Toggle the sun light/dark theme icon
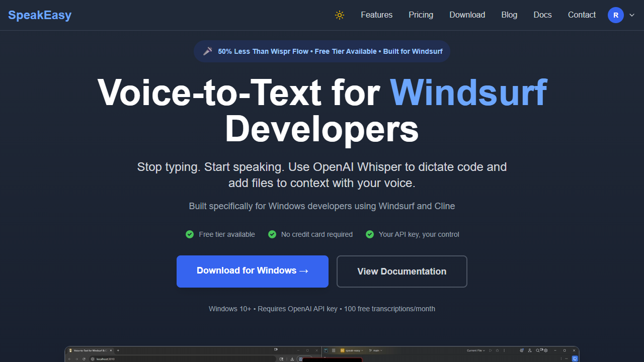Image resolution: width=644 pixels, height=362 pixels. [340, 15]
